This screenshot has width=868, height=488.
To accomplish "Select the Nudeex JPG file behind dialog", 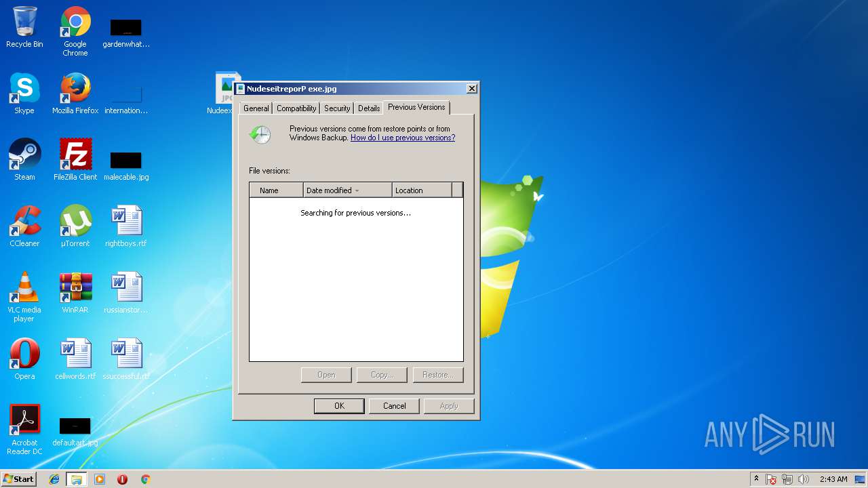I will [222, 93].
